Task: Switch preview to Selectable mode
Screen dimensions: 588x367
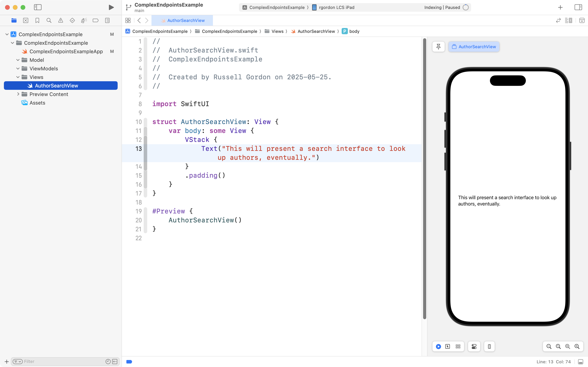Action: click(447, 346)
